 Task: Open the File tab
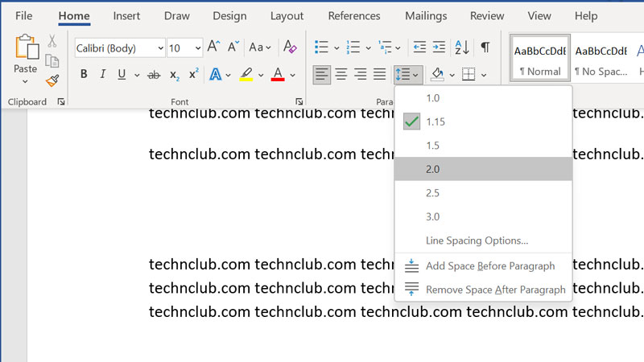click(x=24, y=15)
